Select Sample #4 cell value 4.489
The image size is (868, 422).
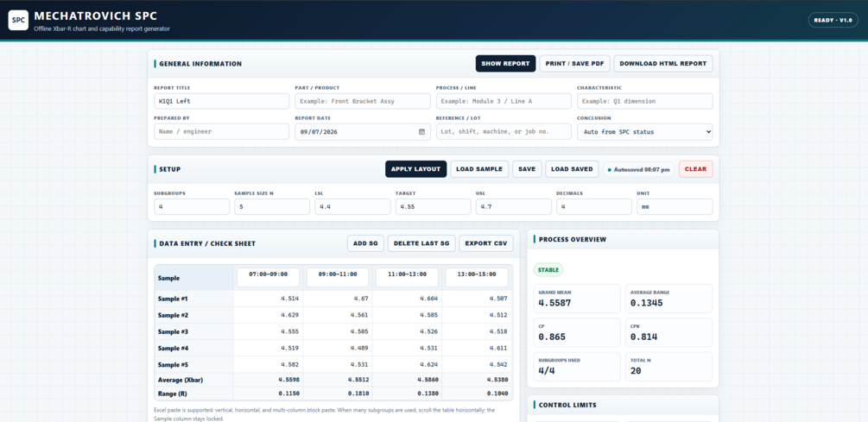pos(338,349)
